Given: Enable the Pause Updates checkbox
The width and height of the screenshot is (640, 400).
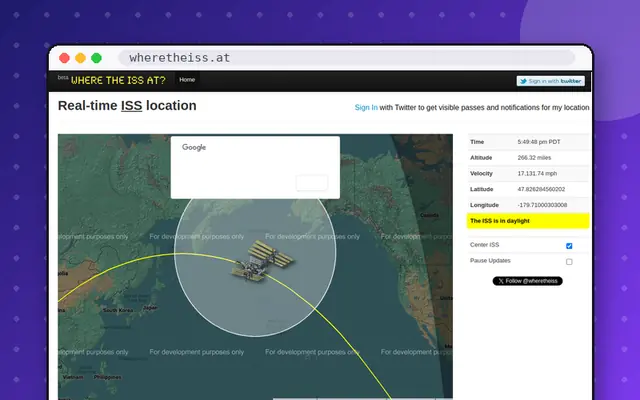Looking at the screenshot, I should point(569,262).
